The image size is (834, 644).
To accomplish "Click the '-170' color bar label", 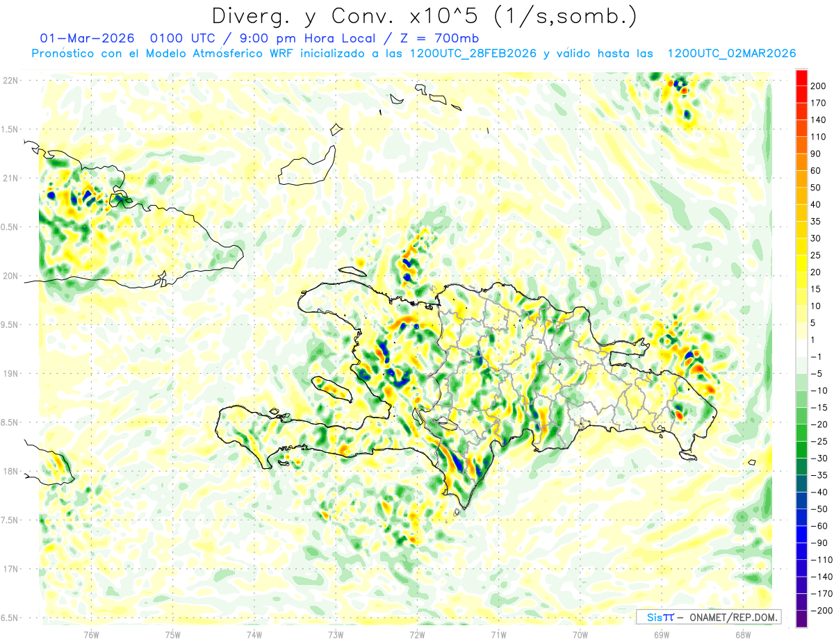I will click(821, 593).
